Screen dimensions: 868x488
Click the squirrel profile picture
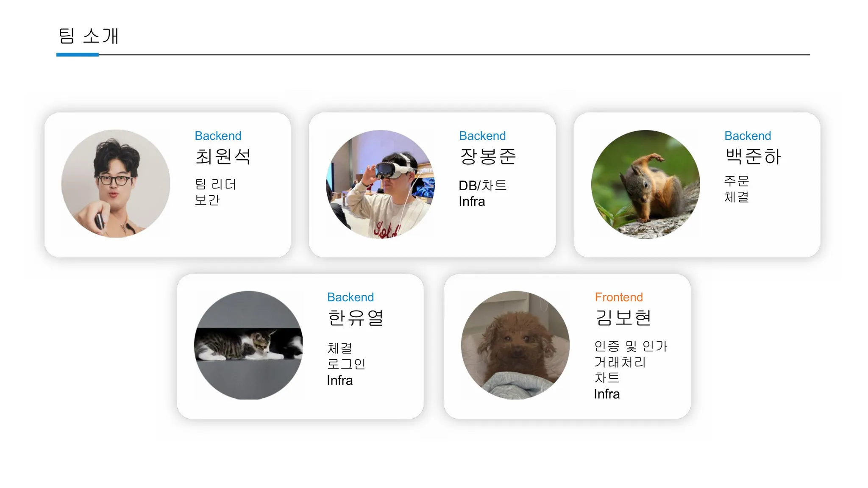tap(645, 184)
